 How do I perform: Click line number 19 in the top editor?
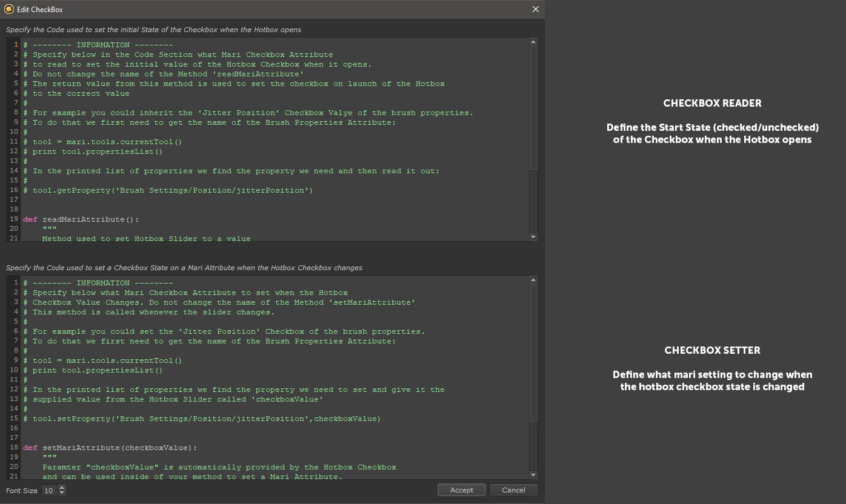tap(13, 219)
